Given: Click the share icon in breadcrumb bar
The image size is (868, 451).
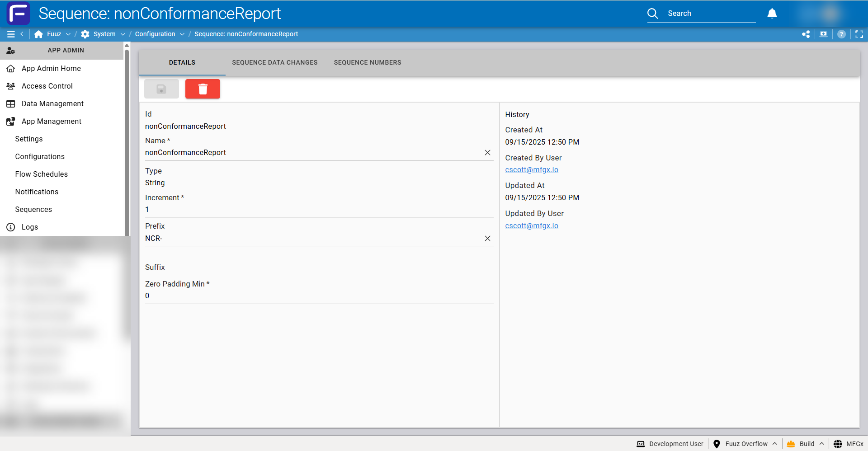Looking at the screenshot, I should click(x=806, y=34).
